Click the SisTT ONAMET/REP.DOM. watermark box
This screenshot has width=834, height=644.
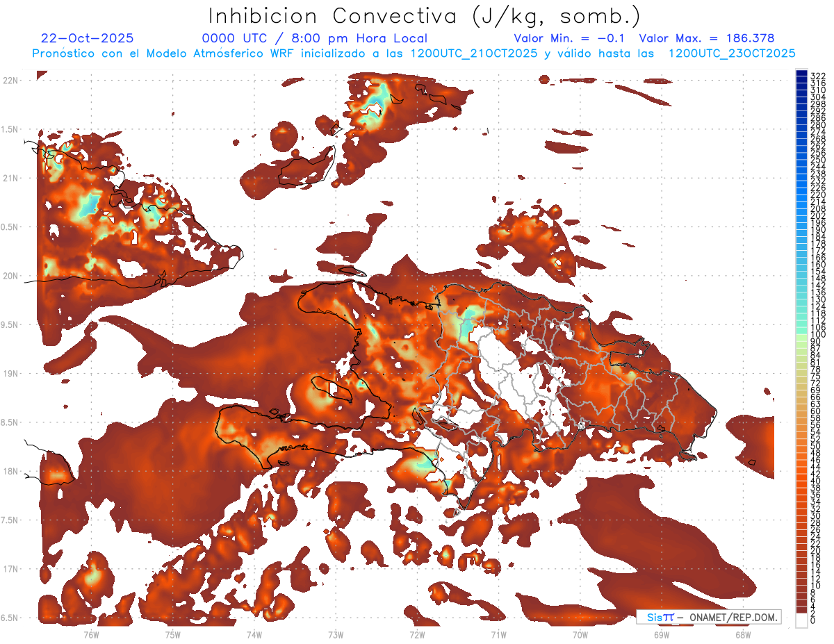(708, 617)
